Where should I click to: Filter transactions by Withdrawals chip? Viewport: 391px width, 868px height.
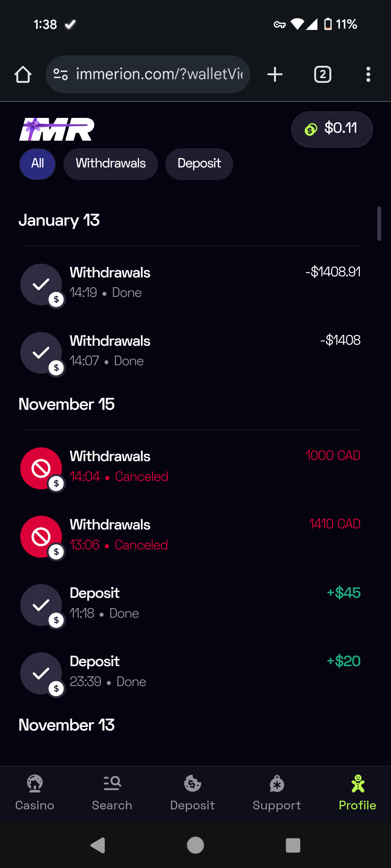[110, 164]
